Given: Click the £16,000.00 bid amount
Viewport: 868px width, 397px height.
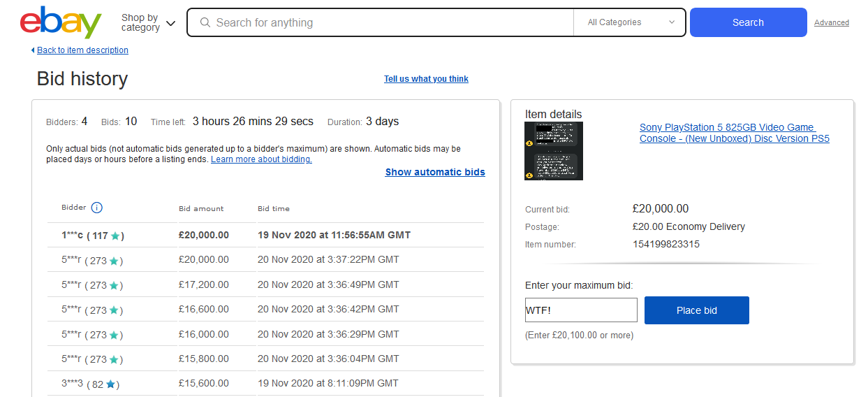Looking at the screenshot, I should (204, 334).
